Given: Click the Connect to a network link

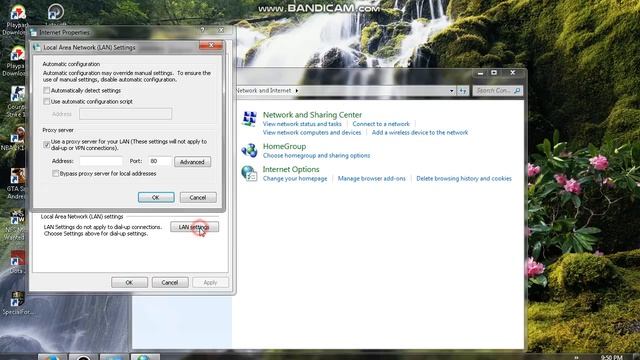Looking at the screenshot, I should 381,124.
